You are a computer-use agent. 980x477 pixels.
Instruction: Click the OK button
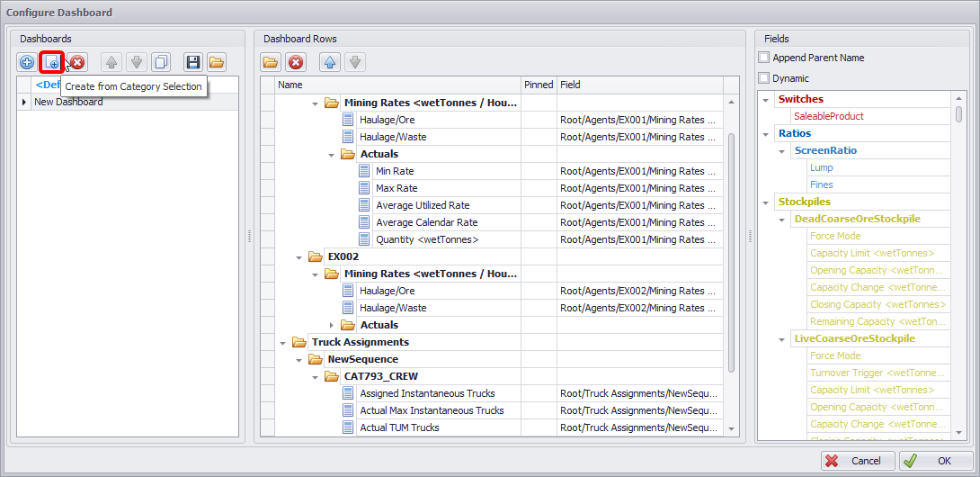point(935,461)
